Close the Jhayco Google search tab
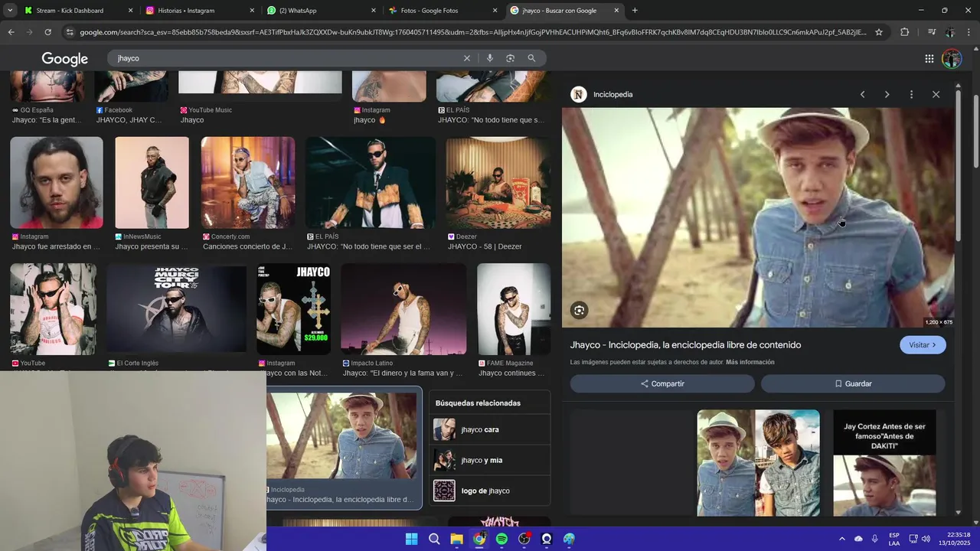 click(x=616, y=11)
